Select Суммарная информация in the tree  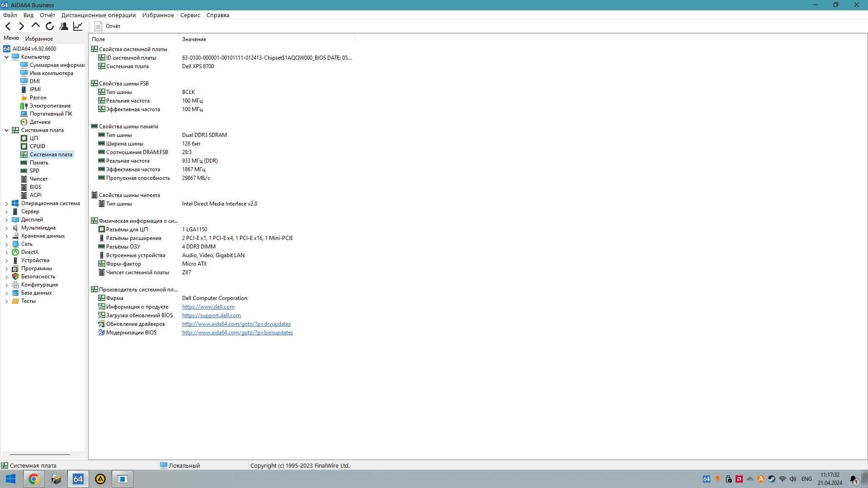pos(57,65)
